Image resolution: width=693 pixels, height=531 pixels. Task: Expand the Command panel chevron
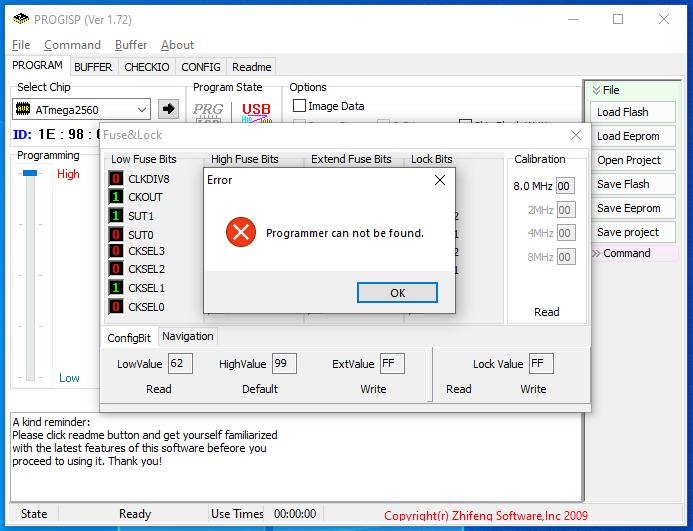[x=596, y=253]
